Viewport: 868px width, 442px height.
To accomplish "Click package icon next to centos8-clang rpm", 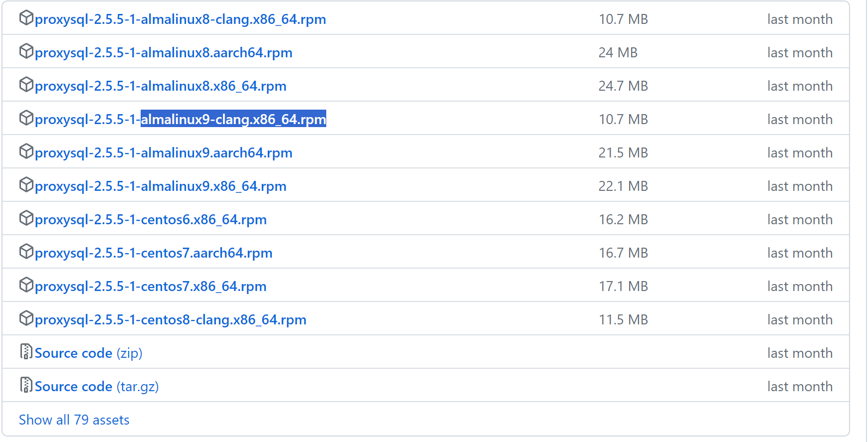I will coord(26,319).
